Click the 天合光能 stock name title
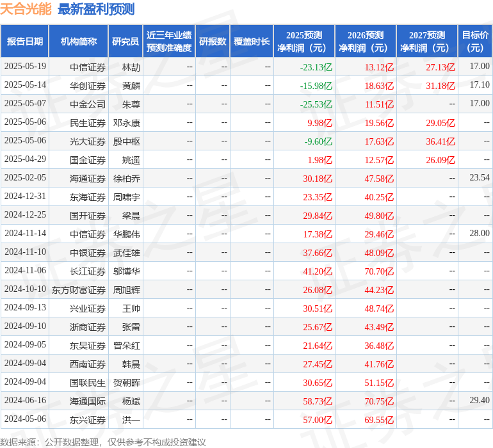This screenshot has width=493, height=448. point(26,9)
